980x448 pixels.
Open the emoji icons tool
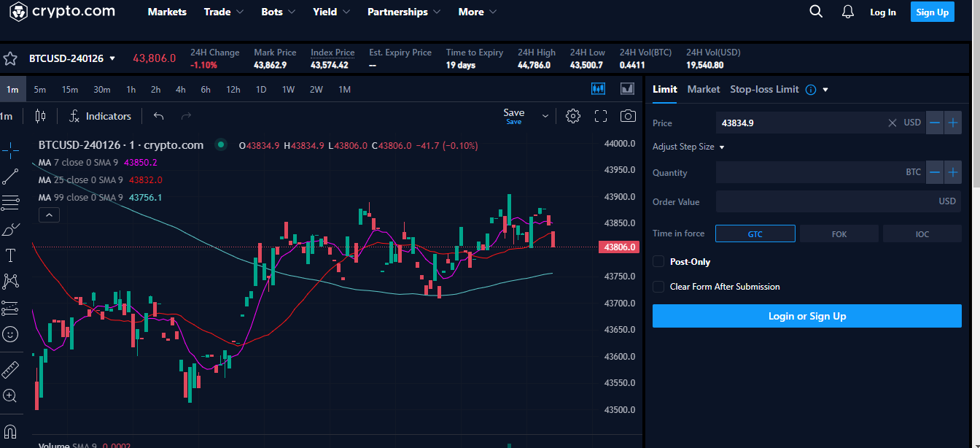[10, 333]
